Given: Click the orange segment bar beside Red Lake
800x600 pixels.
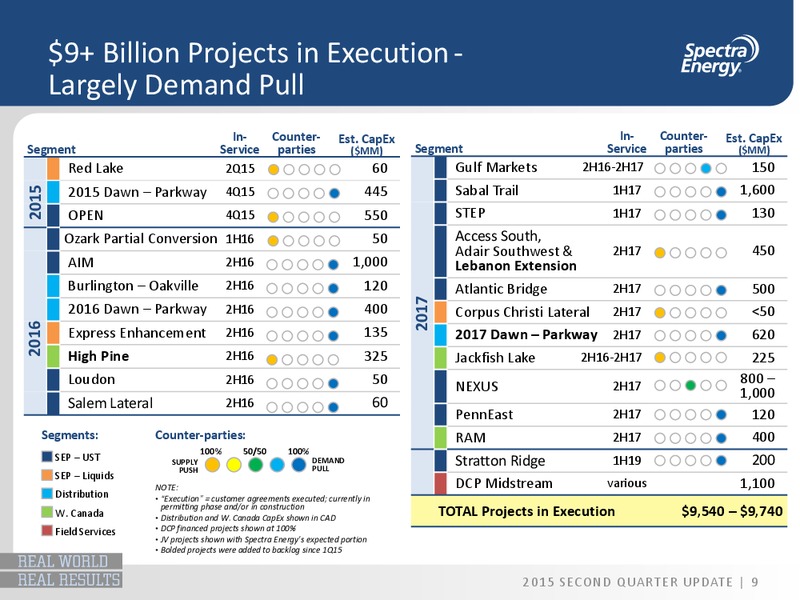Looking at the screenshot, I should coord(53,168).
